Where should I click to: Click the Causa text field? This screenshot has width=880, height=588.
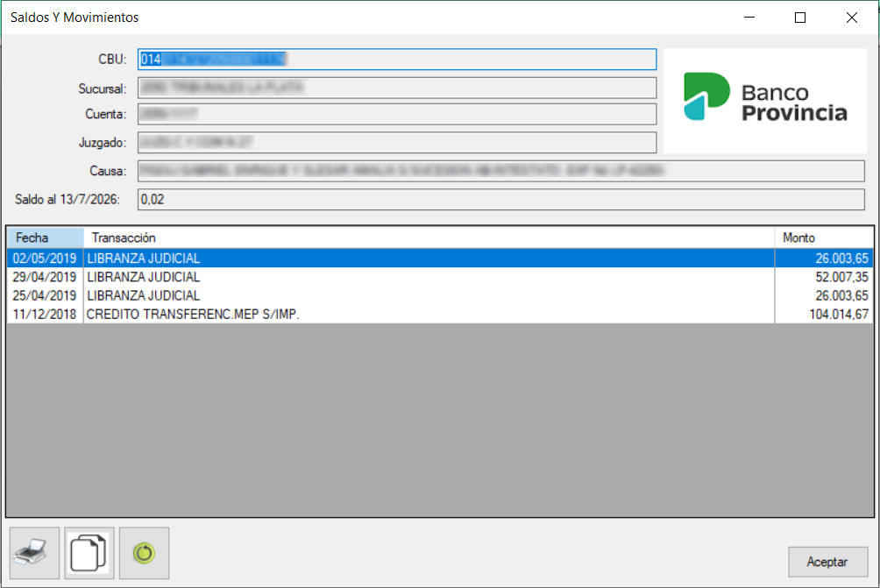click(500, 171)
